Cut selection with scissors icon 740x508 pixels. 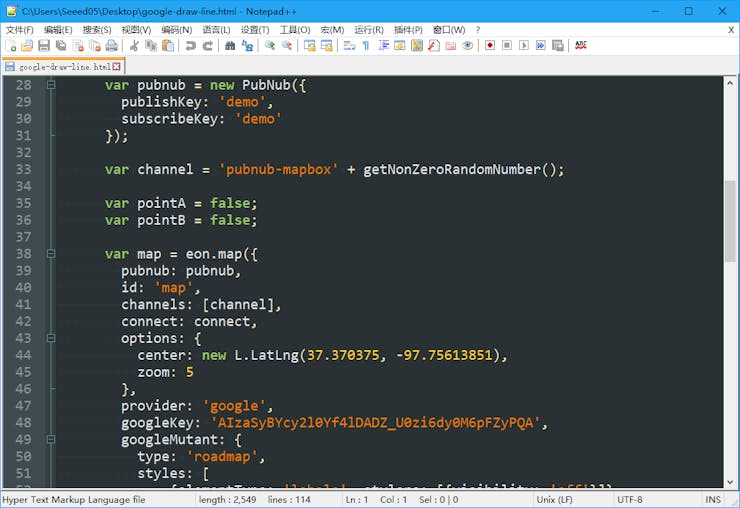(134, 45)
